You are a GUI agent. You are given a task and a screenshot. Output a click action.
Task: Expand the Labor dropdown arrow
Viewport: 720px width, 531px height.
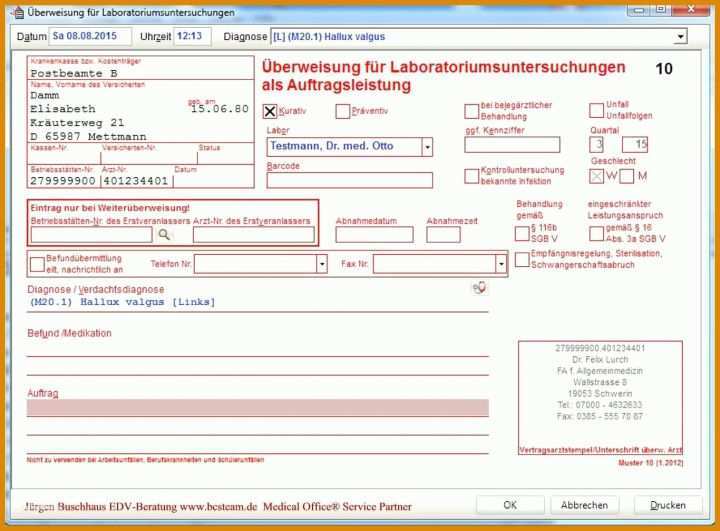coord(427,147)
